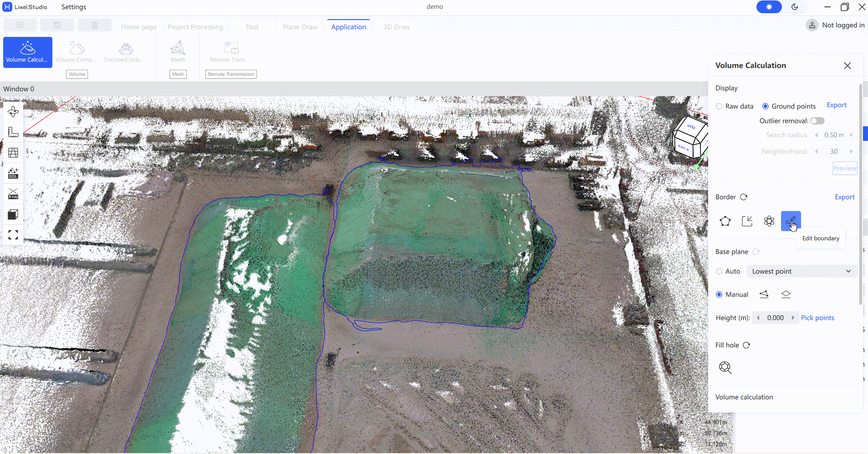The width and height of the screenshot is (868, 454).
Task: Click the Pick points link
Action: [x=817, y=318]
